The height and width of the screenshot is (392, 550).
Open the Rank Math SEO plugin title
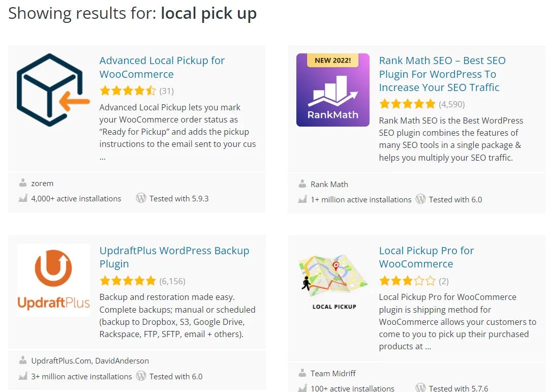pos(442,74)
